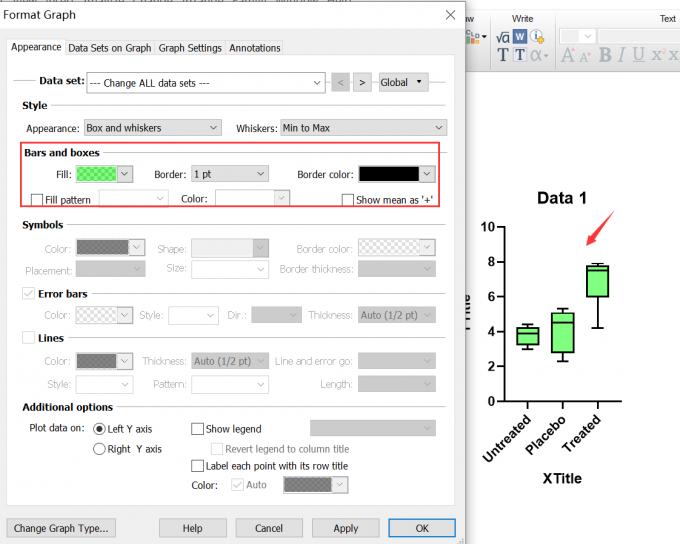Select Right Y axis radio button
The image size is (680, 544).
tap(99, 449)
